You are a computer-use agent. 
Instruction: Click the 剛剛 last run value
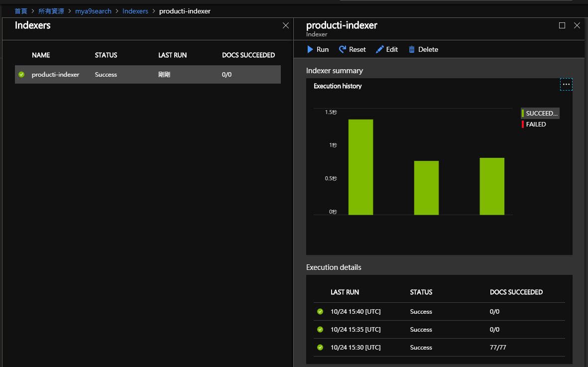click(x=164, y=75)
